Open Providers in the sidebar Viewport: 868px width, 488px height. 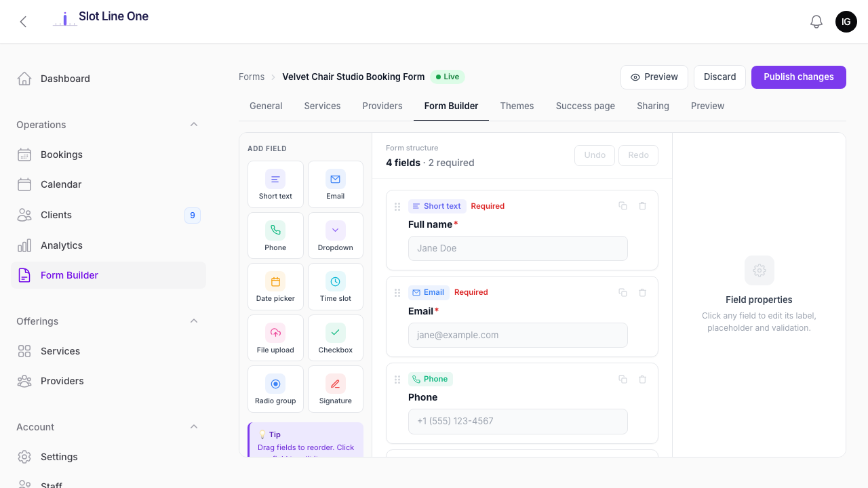tap(108, 381)
